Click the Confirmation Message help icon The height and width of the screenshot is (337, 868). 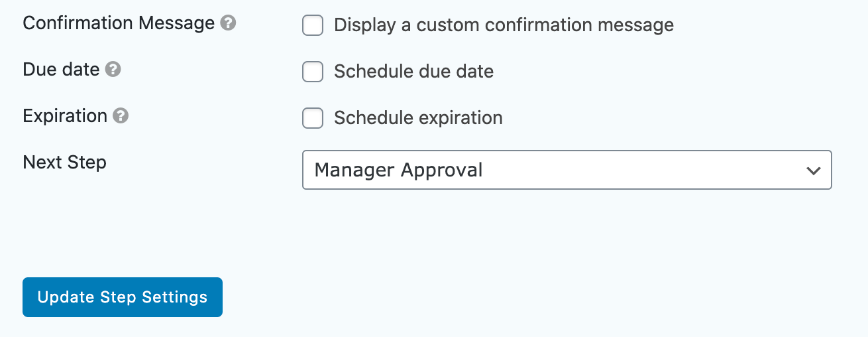click(x=229, y=23)
